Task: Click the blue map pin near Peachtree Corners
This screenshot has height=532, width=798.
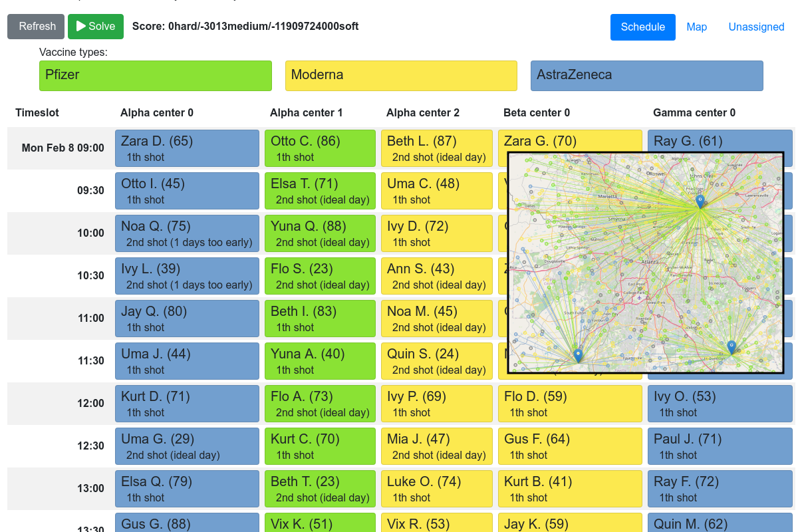Action: point(700,201)
